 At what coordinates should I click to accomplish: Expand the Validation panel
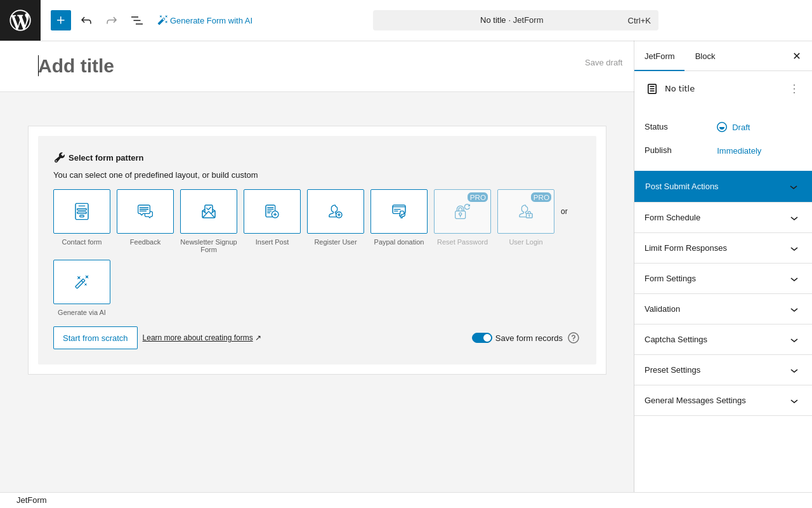tap(723, 309)
